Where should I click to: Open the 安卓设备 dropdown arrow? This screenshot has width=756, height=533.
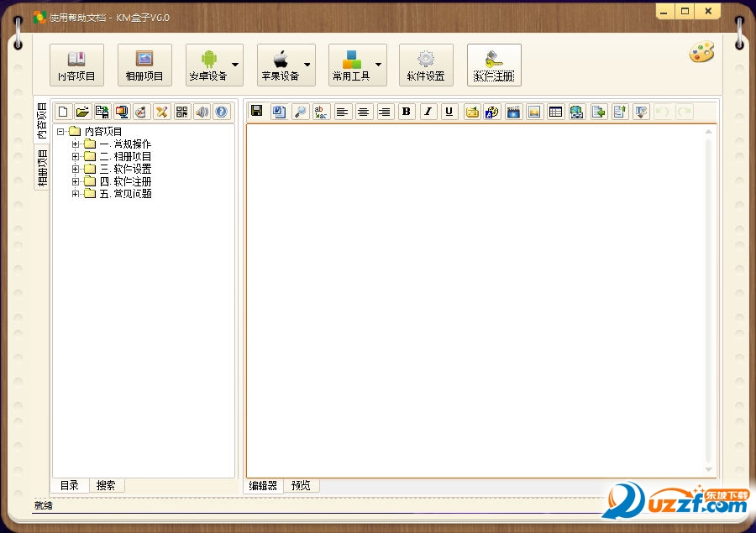[235, 65]
